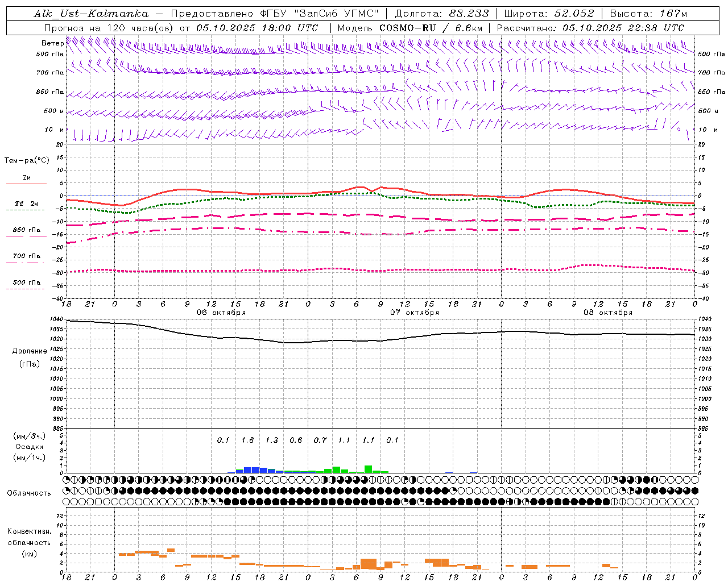Click computed time Рассчитано: 05.10.2025 22:38 UTC
The image size is (728, 582).
pos(590,28)
